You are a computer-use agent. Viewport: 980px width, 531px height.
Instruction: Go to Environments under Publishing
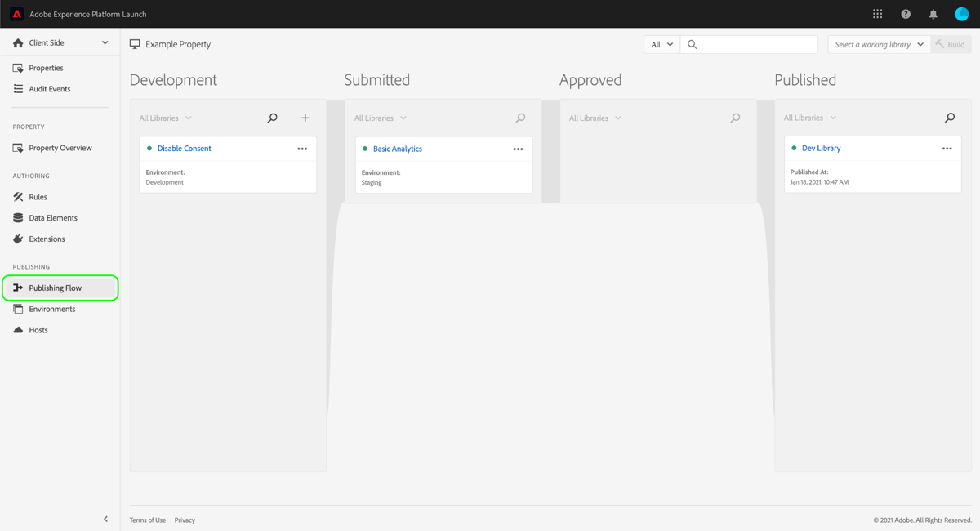(52, 309)
